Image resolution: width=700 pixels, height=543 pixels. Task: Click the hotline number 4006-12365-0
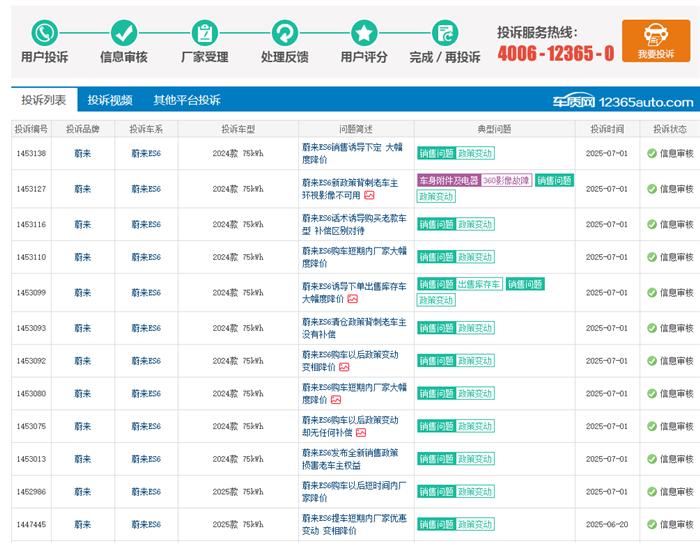pyautogui.click(x=556, y=53)
